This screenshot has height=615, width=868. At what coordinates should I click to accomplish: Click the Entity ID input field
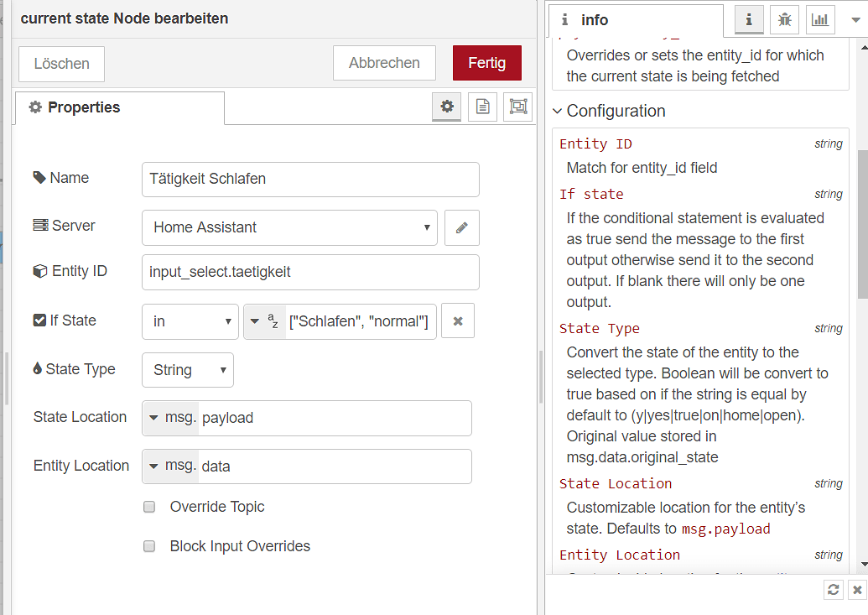pos(309,272)
